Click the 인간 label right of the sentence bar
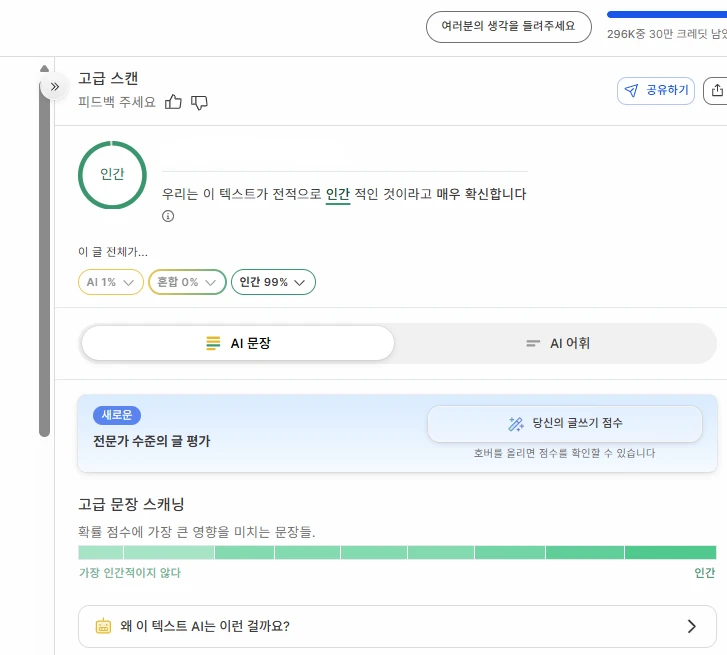727x655 pixels. pyautogui.click(x=705, y=572)
